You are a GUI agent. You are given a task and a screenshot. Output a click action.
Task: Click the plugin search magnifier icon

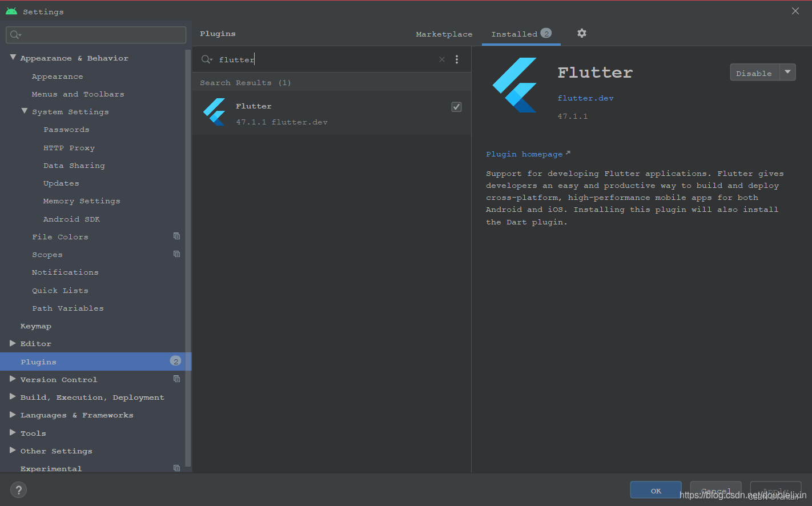point(207,59)
